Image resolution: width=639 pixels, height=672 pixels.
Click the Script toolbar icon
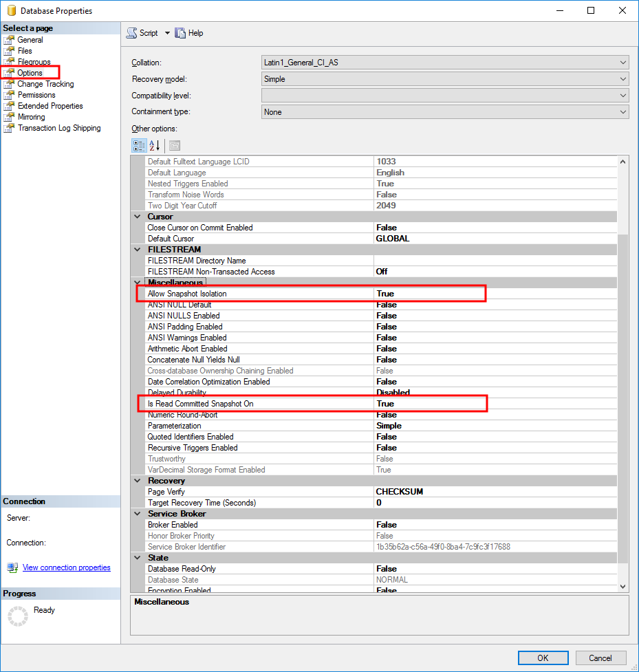click(132, 33)
